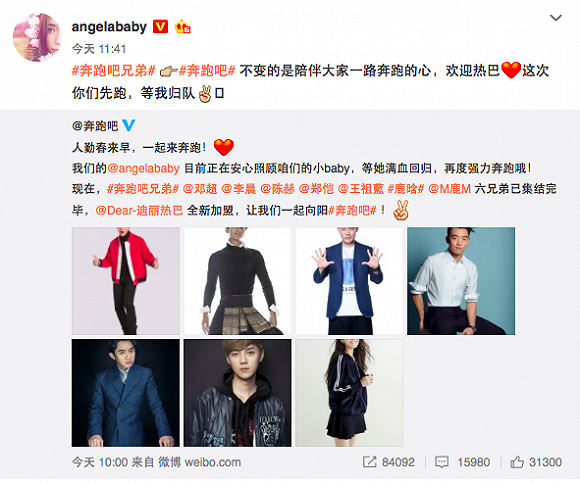Open the angelababy username link
This screenshot has height=483, width=580.
[x=109, y=27]
